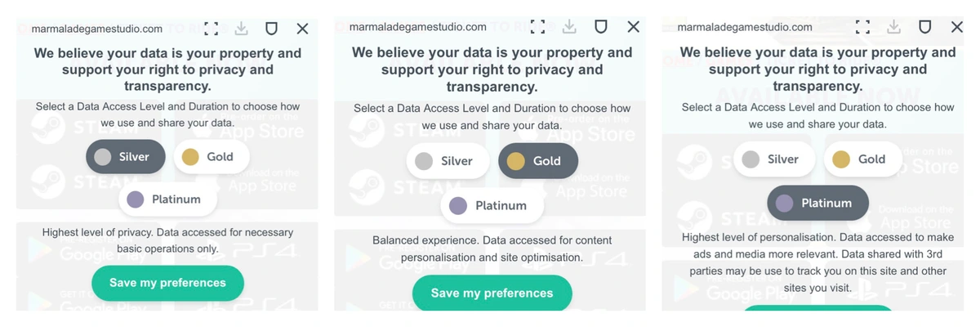Click shield icon in middle panel header
This screenshot has width=980, height=327.
pos(600,27)
